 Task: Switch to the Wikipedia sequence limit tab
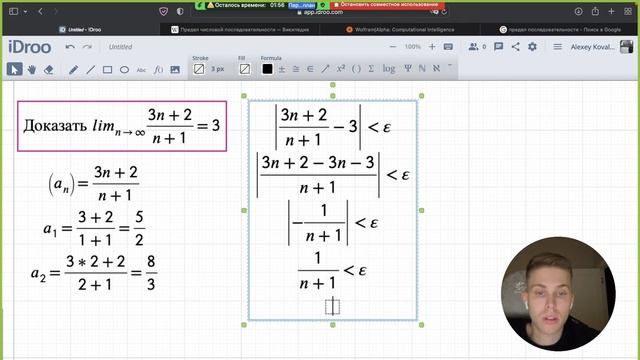pyautogui.click(x=240, y=29)
